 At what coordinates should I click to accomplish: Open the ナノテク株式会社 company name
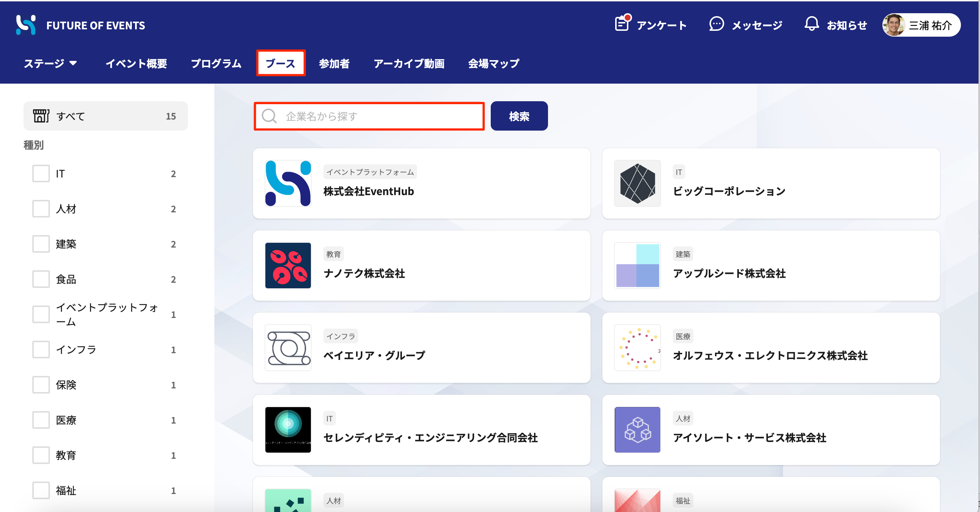tap(364, 273)
